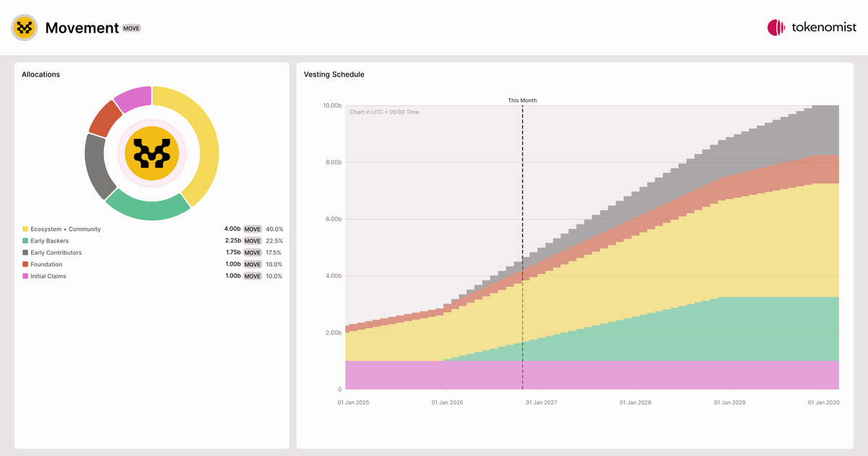Select the green donut chart segment
The image size is (868, 456).
point(148,209)
